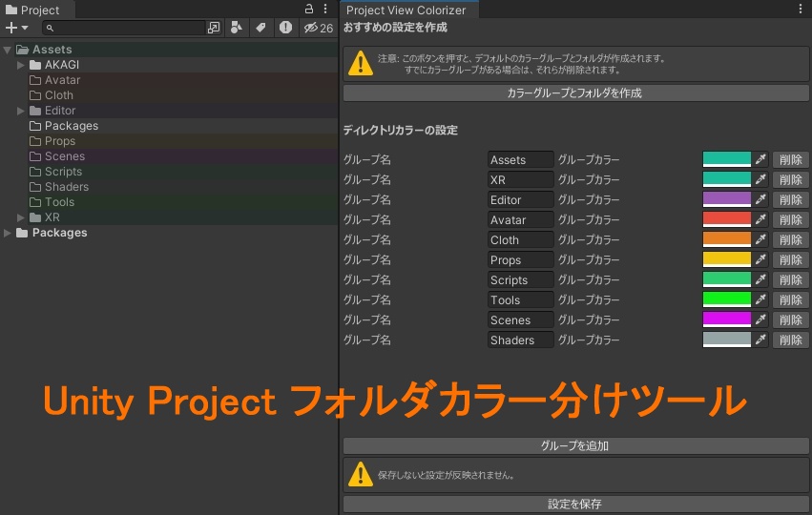812x515 pixels.
Task: Click eyedropper for the Cloth group
Action: coord(760,239)
